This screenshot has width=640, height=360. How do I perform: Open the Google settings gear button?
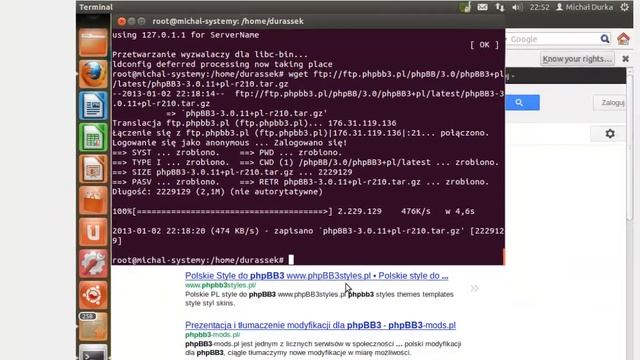tap(610, 133)
